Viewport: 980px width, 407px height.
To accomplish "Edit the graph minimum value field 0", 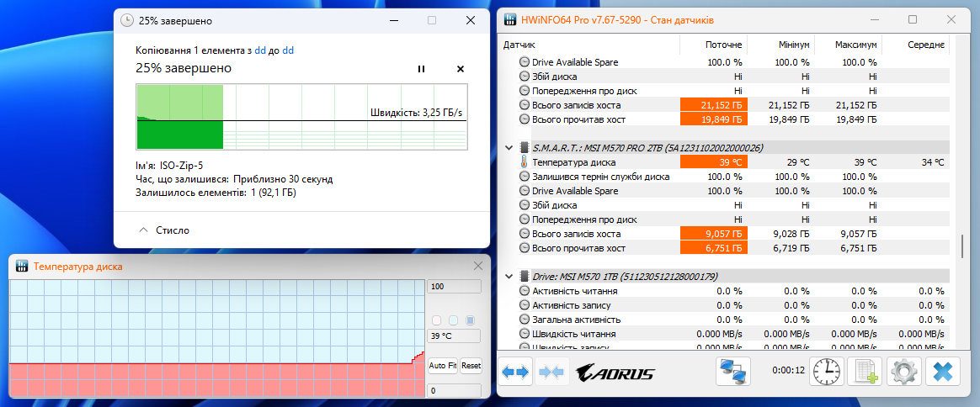I will 454,391.
